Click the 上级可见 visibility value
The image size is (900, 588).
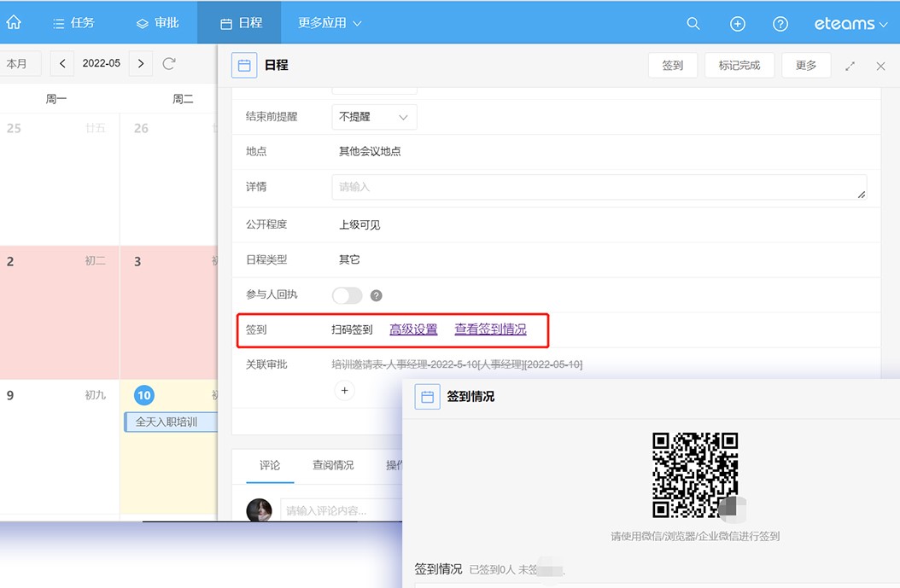point(359,225)
